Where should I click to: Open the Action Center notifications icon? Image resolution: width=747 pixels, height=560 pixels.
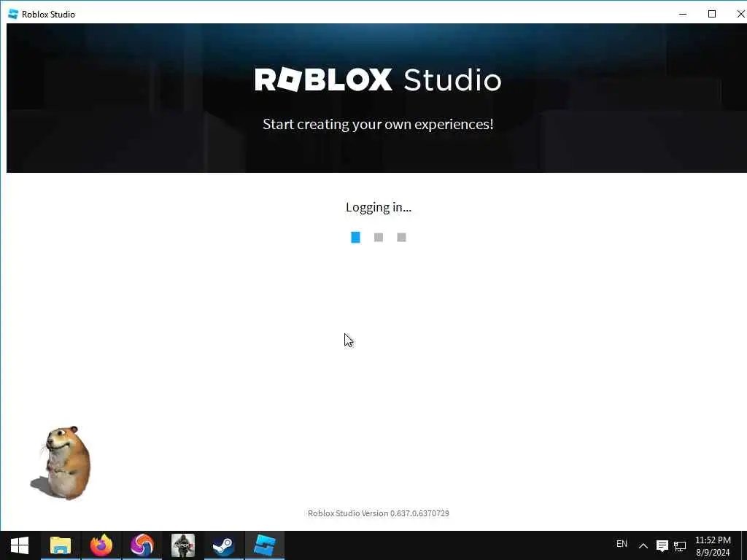(662, 545)
